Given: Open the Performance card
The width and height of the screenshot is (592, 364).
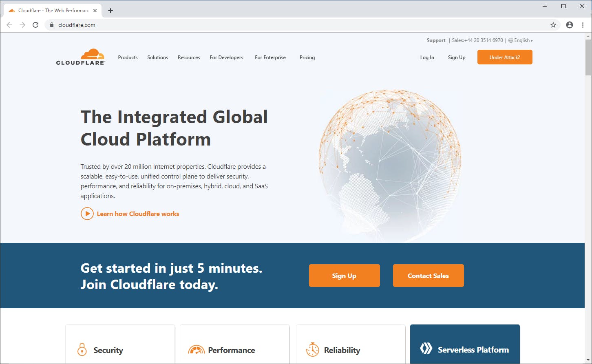Looking at the screenshot, I should tap(235, 344).
